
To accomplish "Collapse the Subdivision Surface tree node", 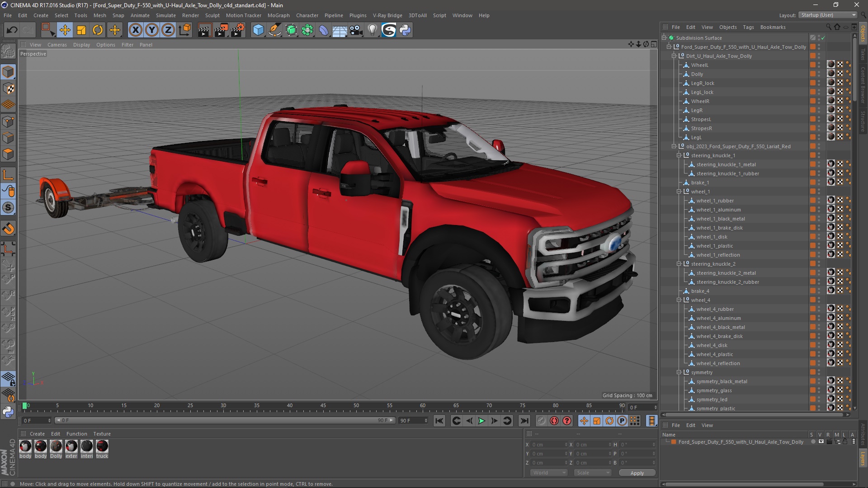I will click(x=664, y=38).
